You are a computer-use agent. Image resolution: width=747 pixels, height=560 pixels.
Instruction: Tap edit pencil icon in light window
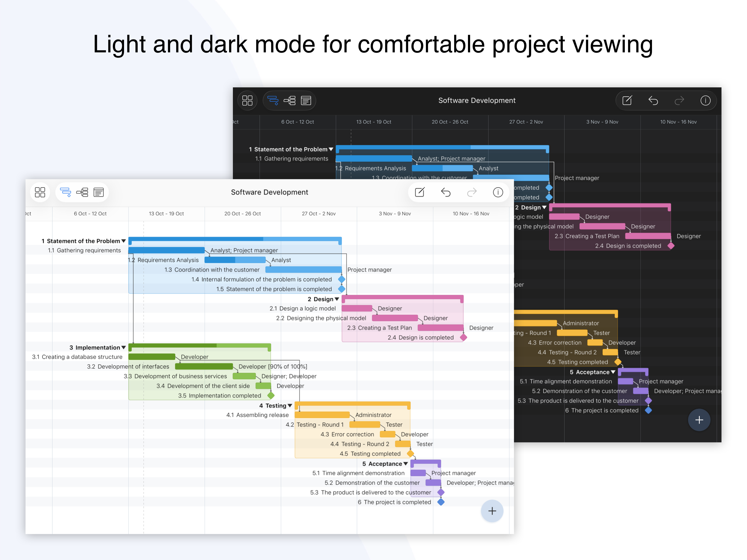point(419,192)
